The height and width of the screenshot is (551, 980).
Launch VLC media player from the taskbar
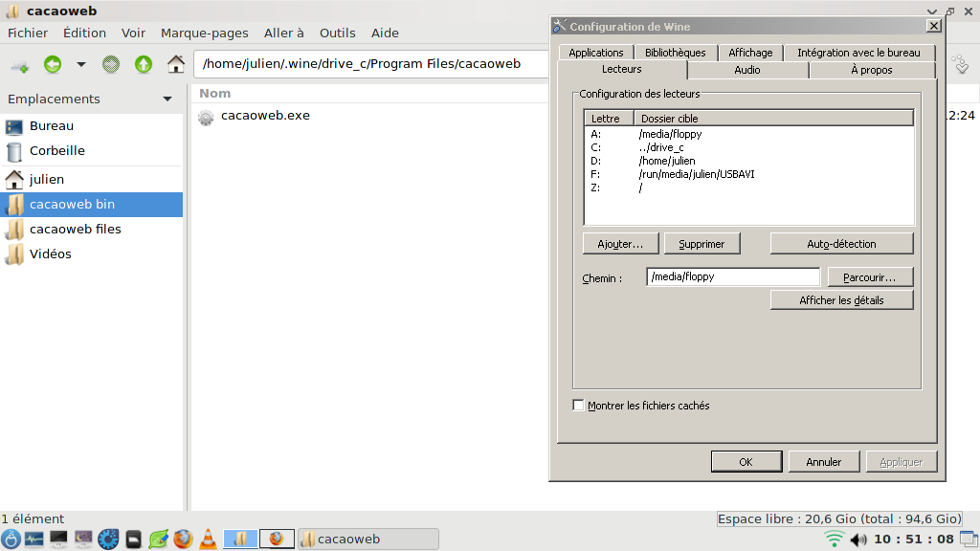(208, 539)
